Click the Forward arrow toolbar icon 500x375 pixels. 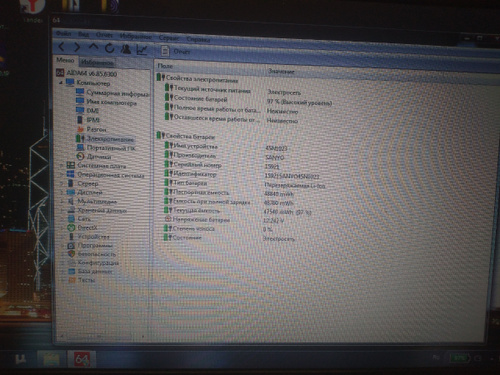click(x=77, y=47)
